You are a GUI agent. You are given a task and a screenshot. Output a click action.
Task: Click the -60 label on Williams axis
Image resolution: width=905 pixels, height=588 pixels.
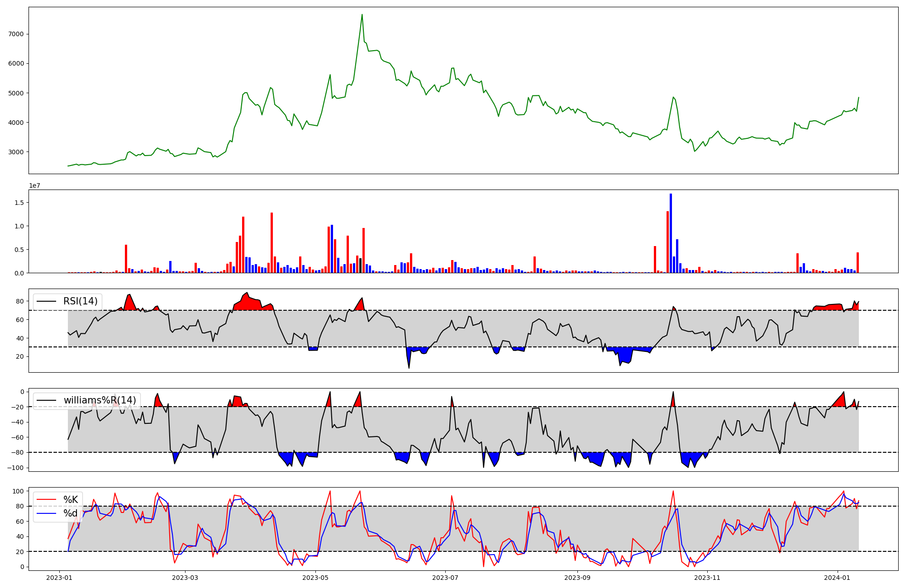click(x=17, y=437)
